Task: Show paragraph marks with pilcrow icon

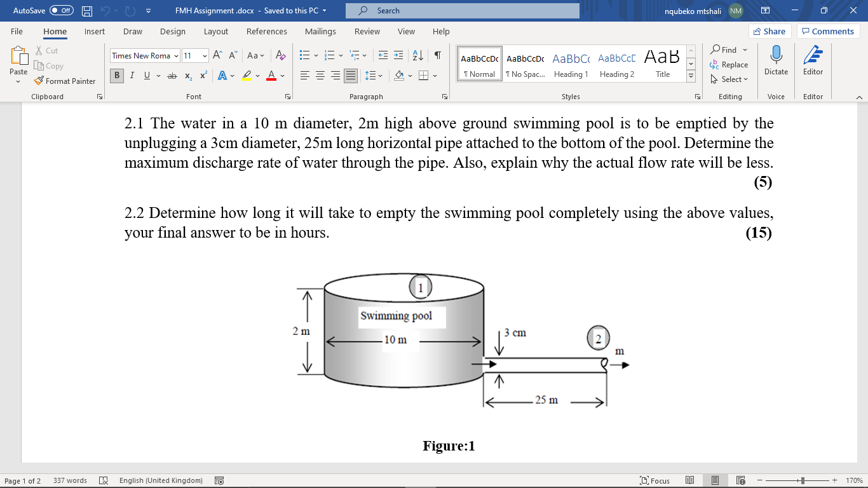Action: pyautogui.click(x=438, y=55)
